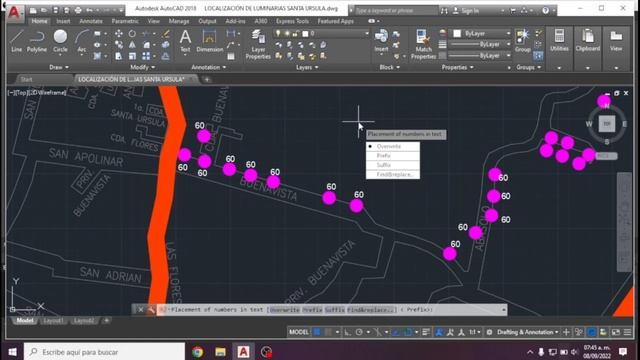This screenshot has width=640, height=360.
Task: Open the Dimension tool
Action: tap(209, 41)
